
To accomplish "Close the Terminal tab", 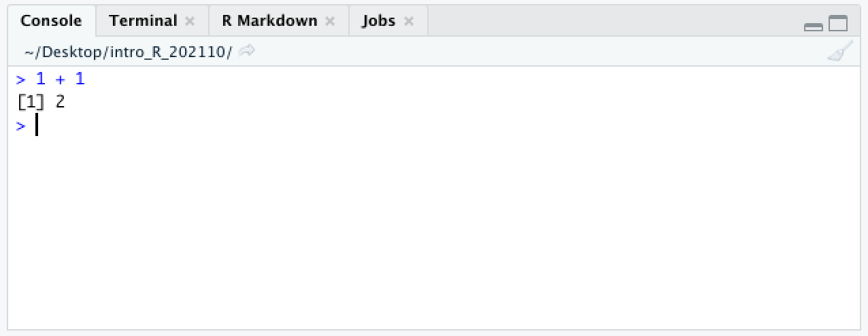I will pos(190,21).
